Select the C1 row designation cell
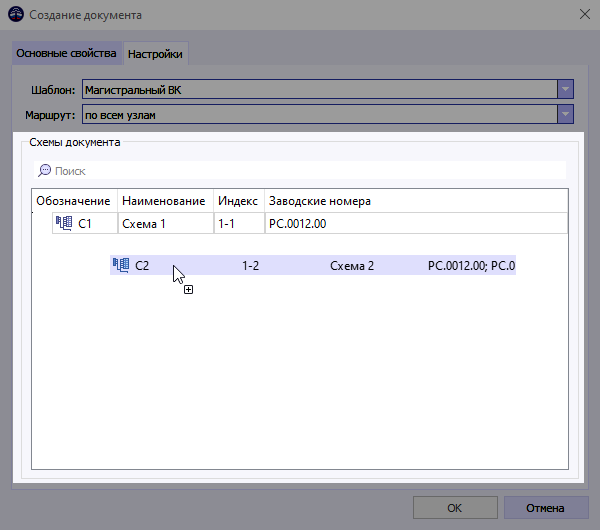Image resolution: width=600 pixels, height=530 pixels. pyautogui.click(x=85, y=223)
